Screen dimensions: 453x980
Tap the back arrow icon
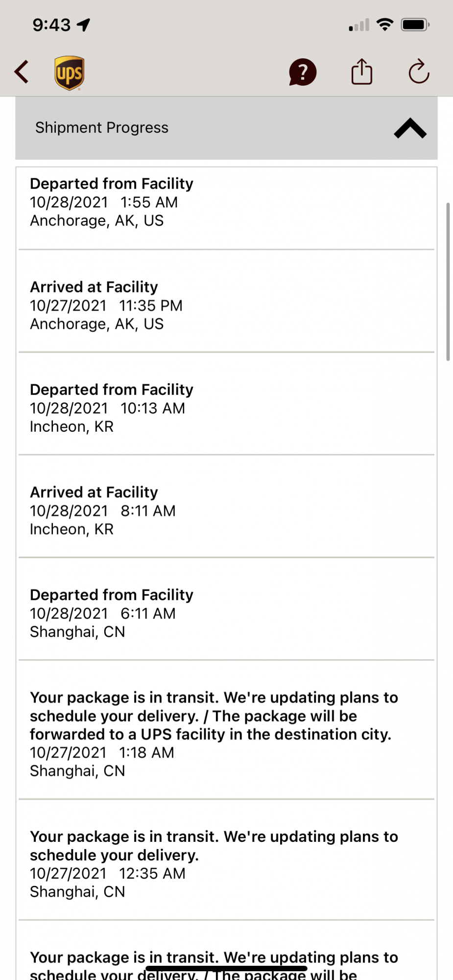(x=22, y=73)
